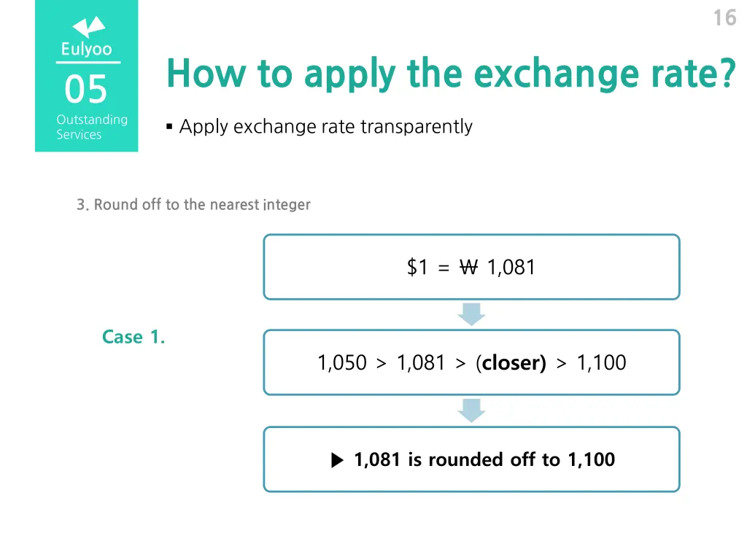Select the '$1 = ₩ 1,081' box
The height and width of the screenshot is (560, 747).
pyautogui.click(x=471, y=267)
